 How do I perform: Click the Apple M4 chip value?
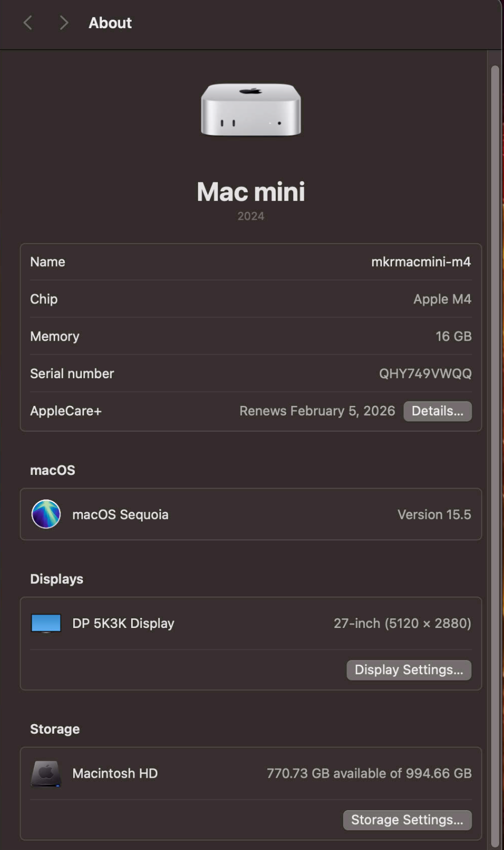click(x=442, y=299)
